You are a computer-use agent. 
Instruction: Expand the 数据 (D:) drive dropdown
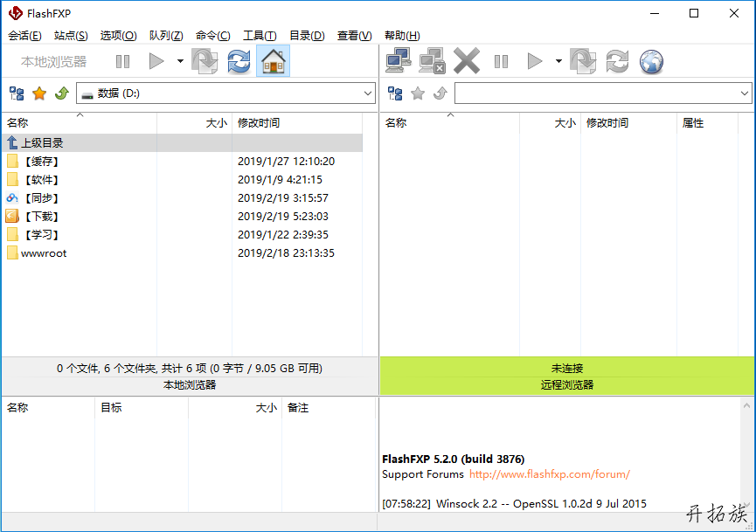(368, 93)
